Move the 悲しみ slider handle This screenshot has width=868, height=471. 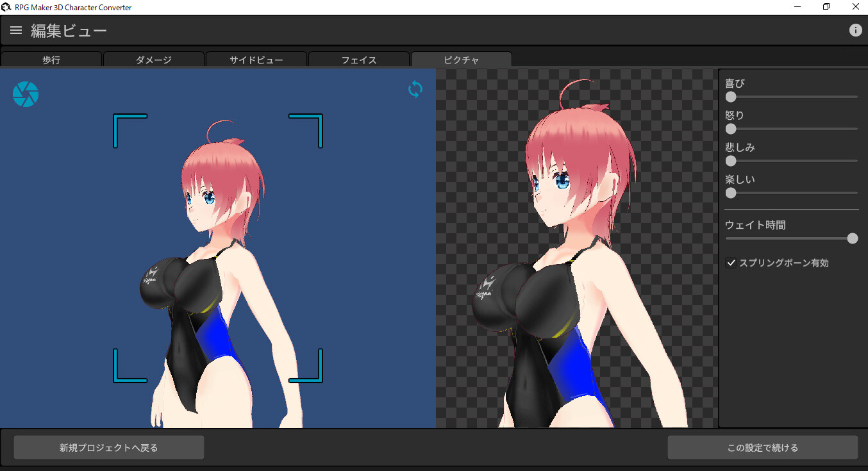tap(731, 161)
